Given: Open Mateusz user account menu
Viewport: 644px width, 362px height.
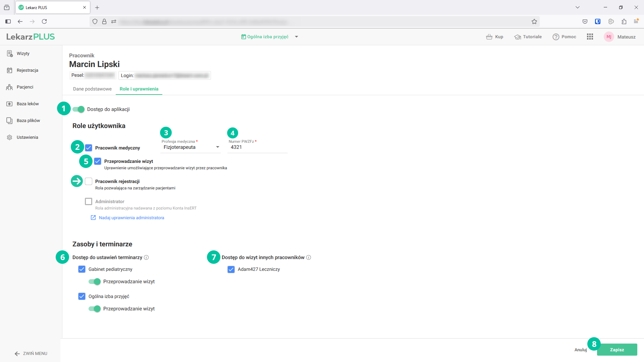Looking at the screenshot, I should pos(620,37).
